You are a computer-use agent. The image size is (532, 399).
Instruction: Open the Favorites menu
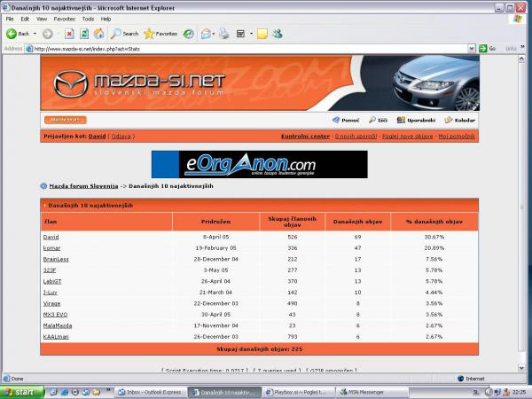pyautogui.click(x=64, y=18)
